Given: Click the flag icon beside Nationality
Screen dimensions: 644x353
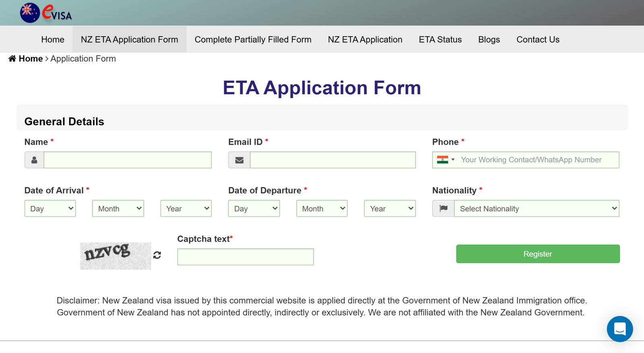Looking at the screenshot, I should [443, 208].
